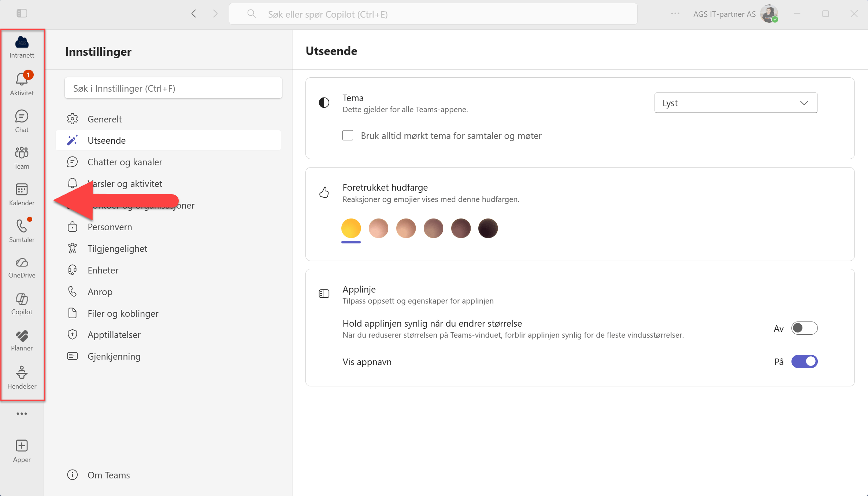
Task: Click the Tilgjengelighet figure icon
Action: click(73, 248)
